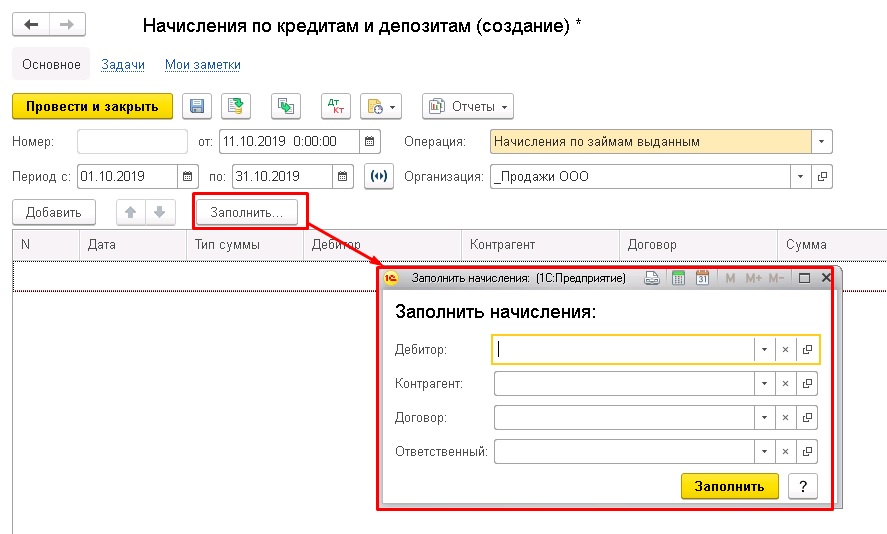Click the по date field 31.10.2019
This screenshot has width=887, height=534.
282,176
